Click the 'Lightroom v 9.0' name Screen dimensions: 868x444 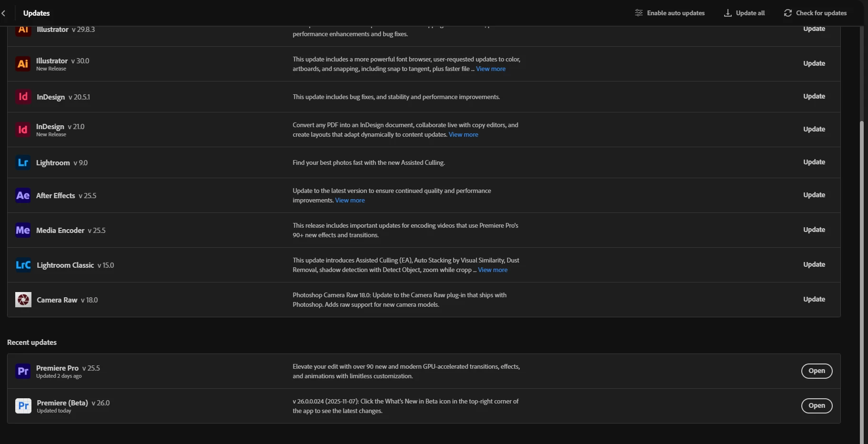click(62, 163)
